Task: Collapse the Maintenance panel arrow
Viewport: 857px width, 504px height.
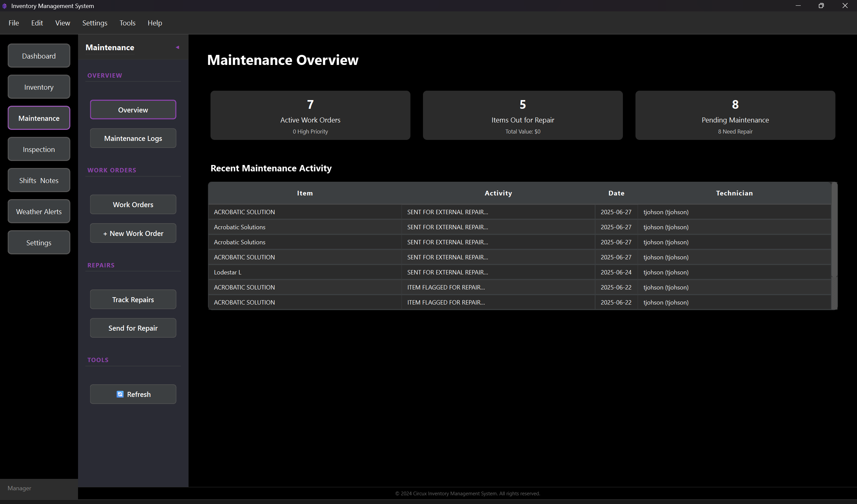Action: click(177, 47)
